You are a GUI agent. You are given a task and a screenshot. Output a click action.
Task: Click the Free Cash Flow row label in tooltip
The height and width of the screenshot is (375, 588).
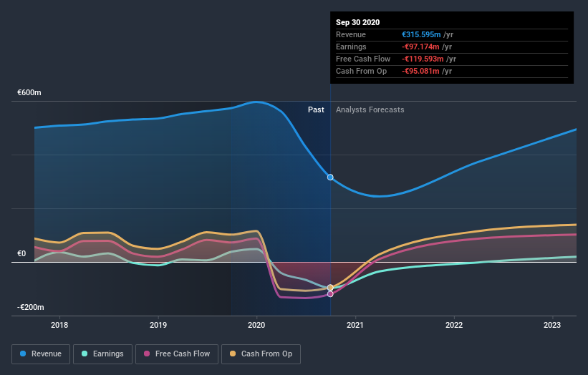[x=363, y=59]
